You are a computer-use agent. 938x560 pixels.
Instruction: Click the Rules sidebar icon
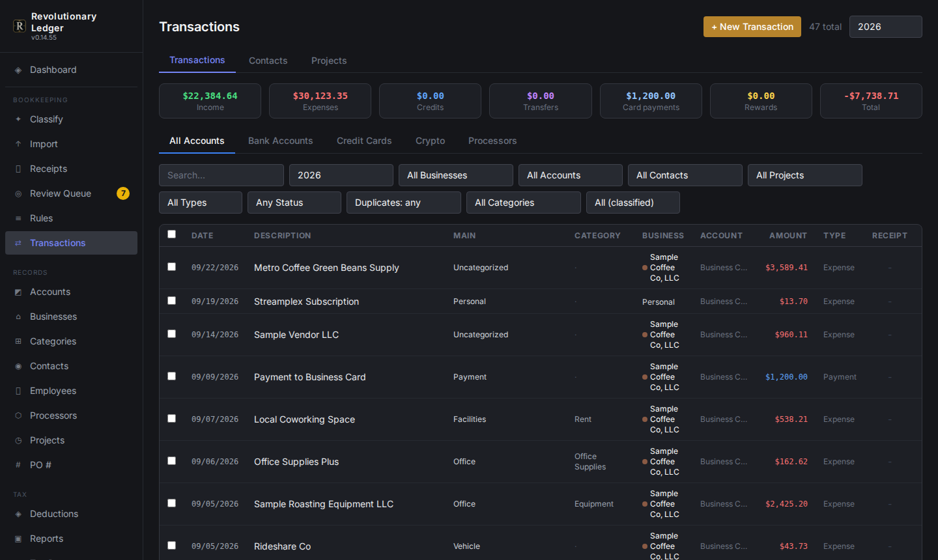18,219
